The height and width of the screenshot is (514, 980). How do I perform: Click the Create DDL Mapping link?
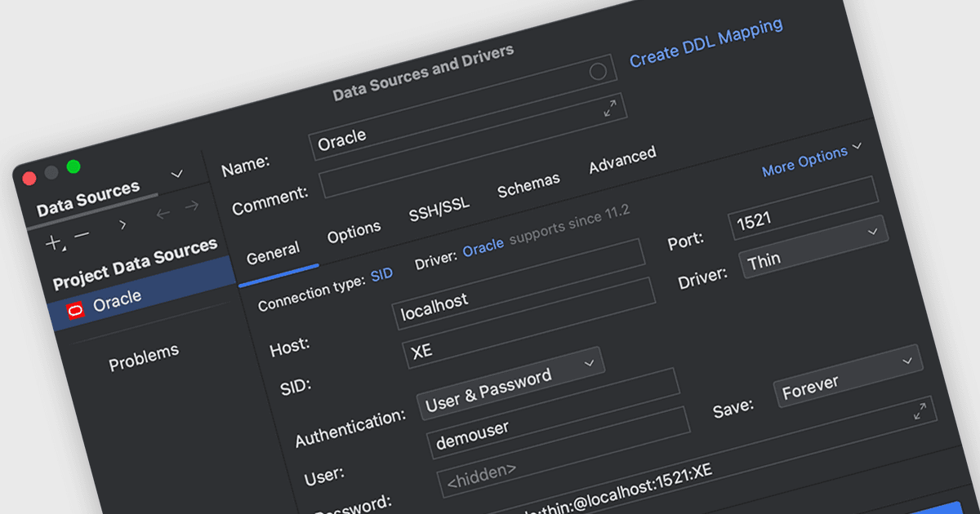tap(706, 42)
